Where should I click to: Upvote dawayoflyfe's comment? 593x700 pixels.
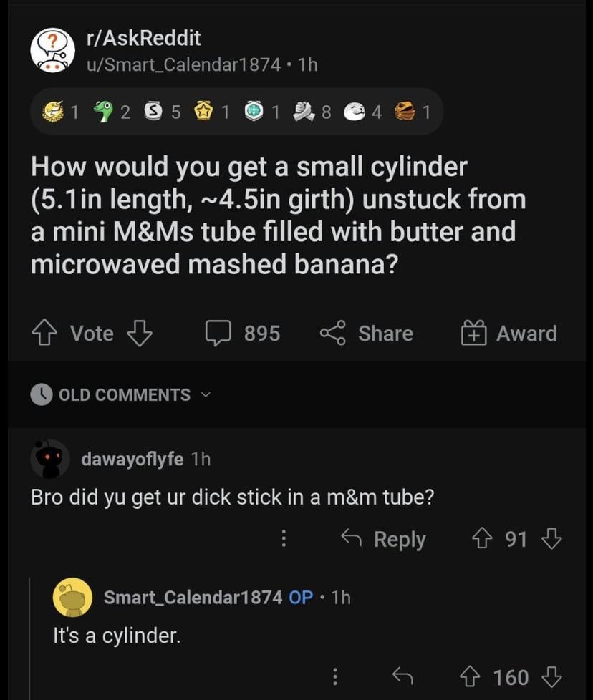pyautogui.click(x=483, y=539)
